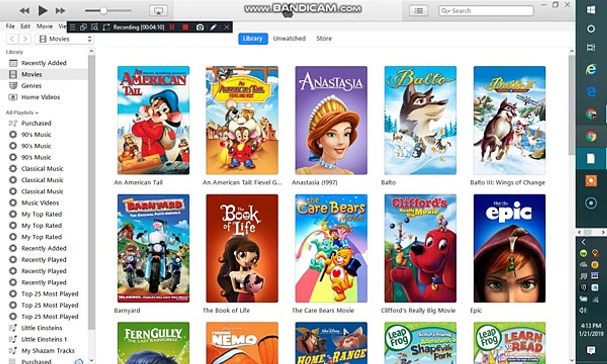607x364 pixels.
Task: Select Clifford's Really Big Movie poster
Action: tap(420, 248)
